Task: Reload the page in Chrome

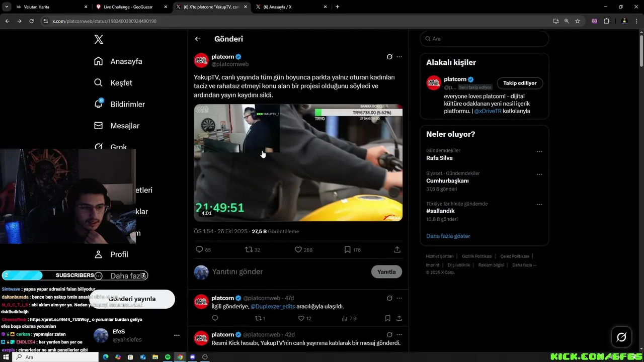Action: click(x=31, y=21)
